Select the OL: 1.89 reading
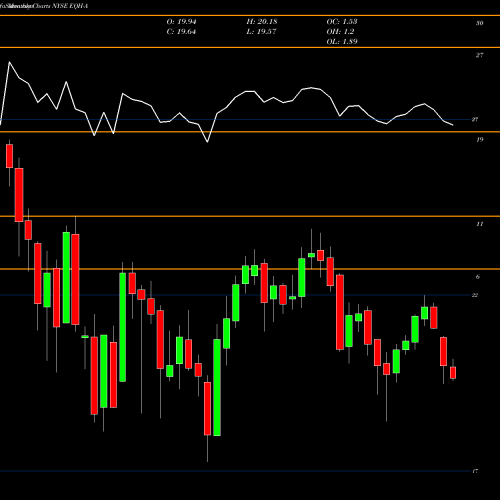 tap(342, 42)
